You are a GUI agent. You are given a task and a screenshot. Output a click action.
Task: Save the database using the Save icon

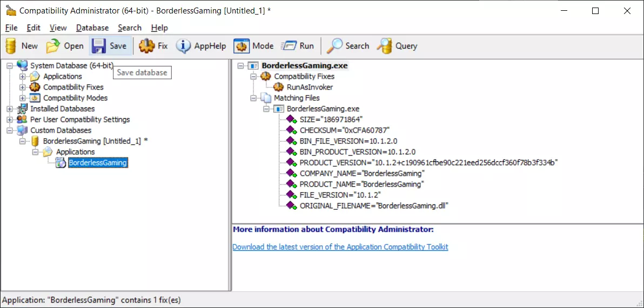98,46
